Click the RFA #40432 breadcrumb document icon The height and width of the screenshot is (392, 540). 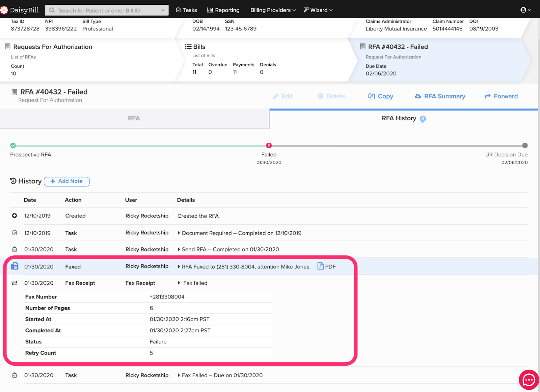point(363,47)
